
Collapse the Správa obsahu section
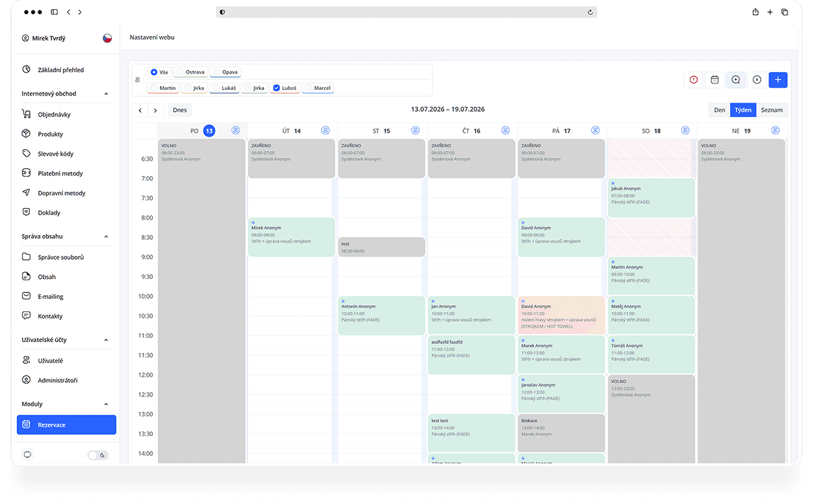coord(106,236)
